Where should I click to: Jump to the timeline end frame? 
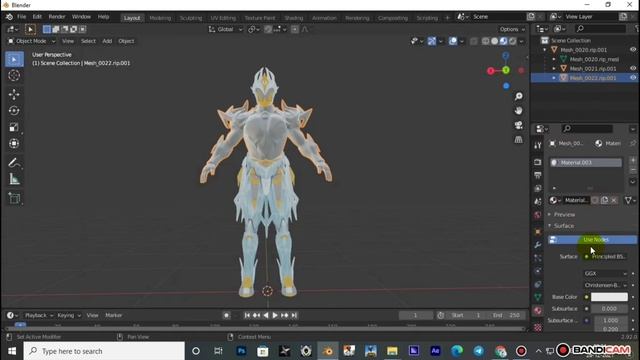pyautogui.click(x=294, y=315)
